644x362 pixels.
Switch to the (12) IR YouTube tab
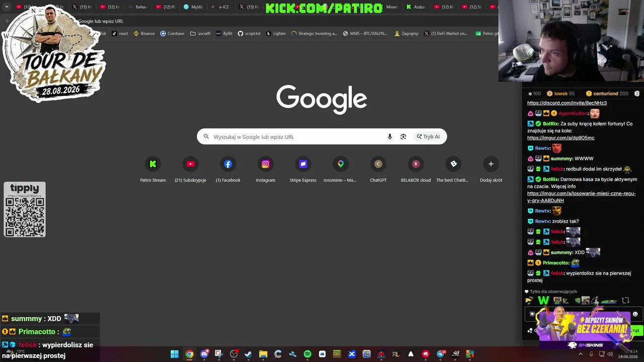click(166, 7)
